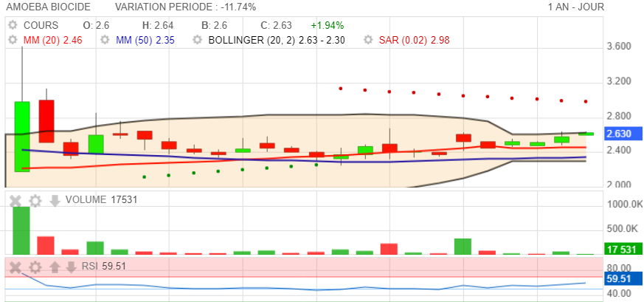Click the 3.600 price axis label
This screenshot has height=302, width=644.
(619, 47)
